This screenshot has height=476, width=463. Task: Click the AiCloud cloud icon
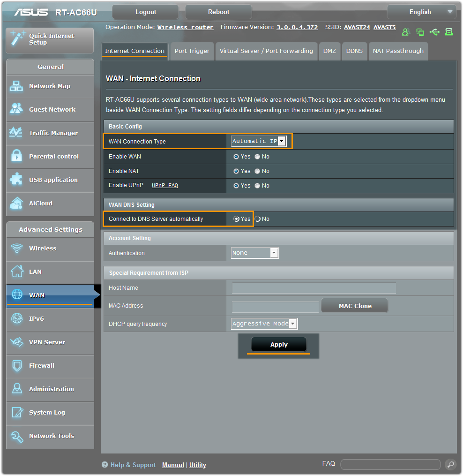point(16,203)
